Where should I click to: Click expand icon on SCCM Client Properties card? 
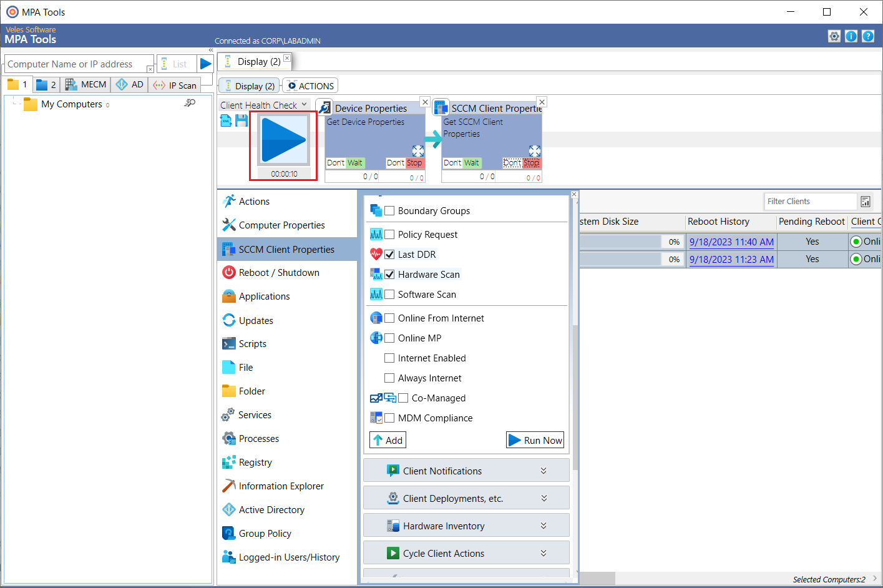coord(535,151)
